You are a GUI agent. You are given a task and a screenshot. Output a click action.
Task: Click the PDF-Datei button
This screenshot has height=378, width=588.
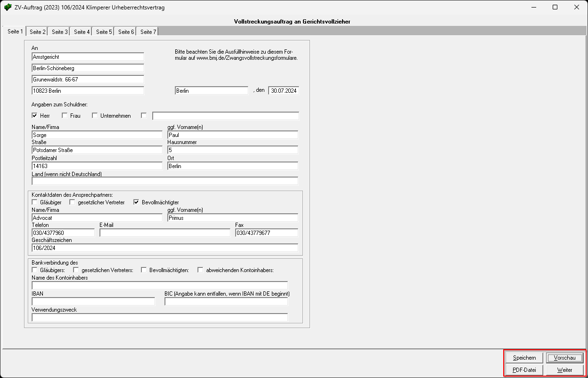point(524,370)
